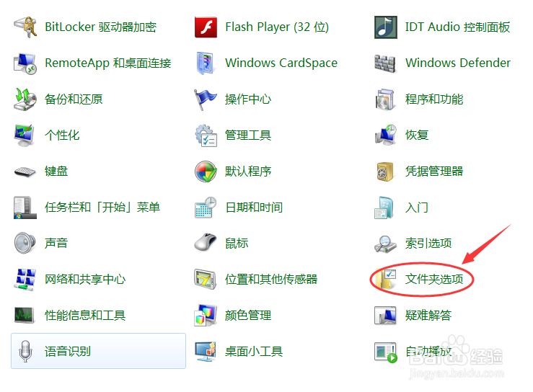
Task: Open the 备份和还原 text link
Action: coord(74,99)
